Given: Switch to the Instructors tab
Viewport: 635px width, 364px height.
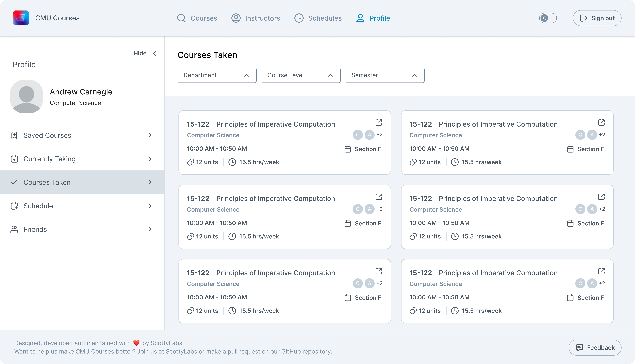Looking at the screenshot, I should pos(256,18).
